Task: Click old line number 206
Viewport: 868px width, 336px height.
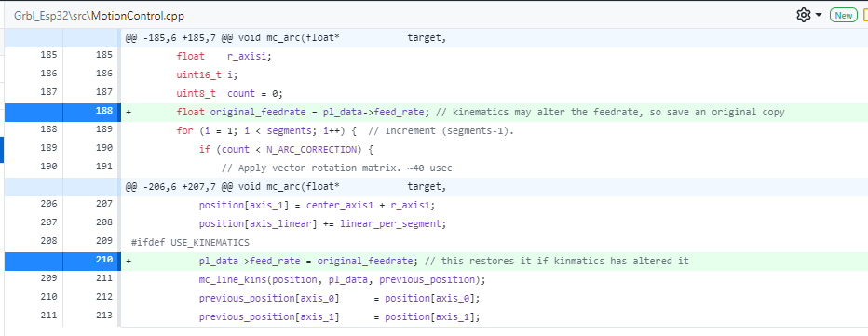Action: (x=47, y=204)
